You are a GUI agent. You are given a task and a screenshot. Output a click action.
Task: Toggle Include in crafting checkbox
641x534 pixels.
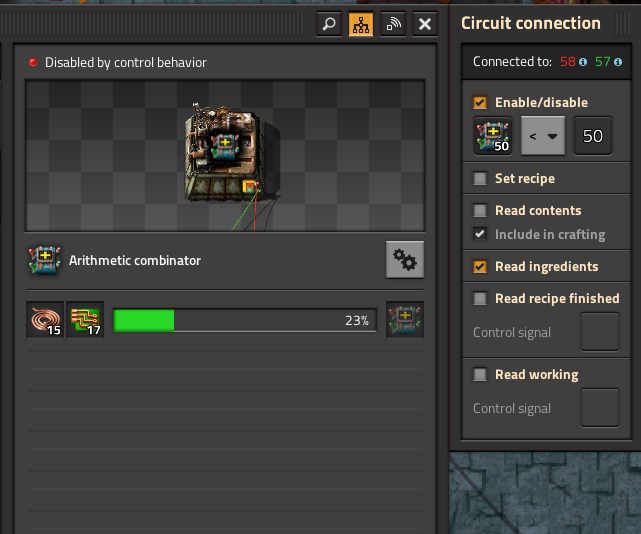480,234
